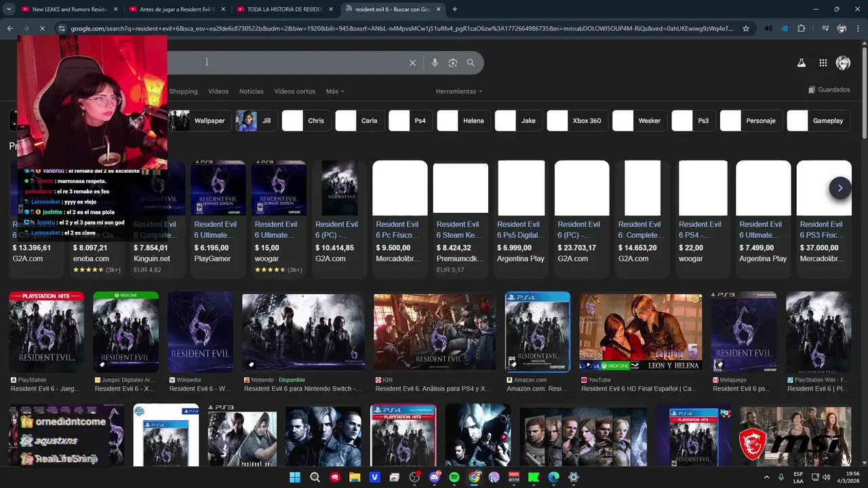Clear the Google search box text
Image resolution: width=868 pixels, height=488 pixels.
[412, 62]
